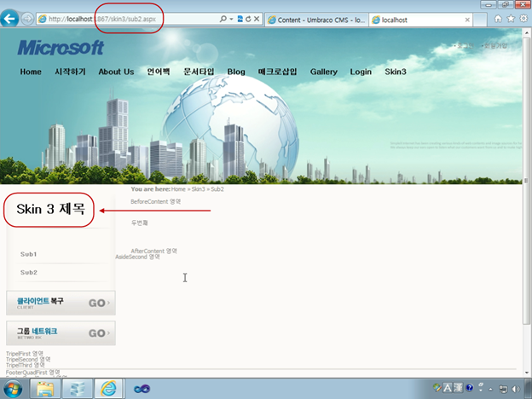Screen dimensions: 532x399
Task: Select the localhost browser tab
Action: (x=420, y=20)
